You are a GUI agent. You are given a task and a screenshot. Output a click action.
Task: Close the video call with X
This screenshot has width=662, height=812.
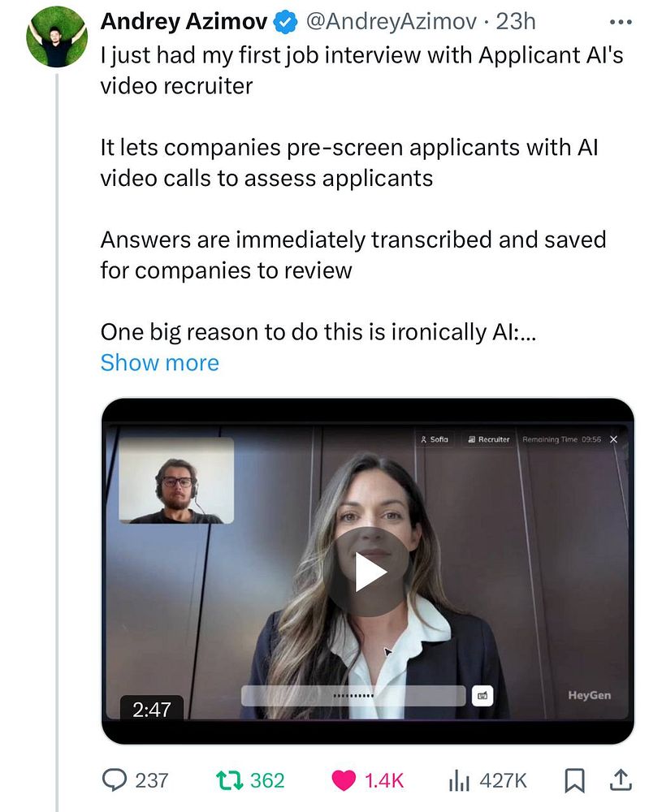pyautogui.click(x=613, y=439)
